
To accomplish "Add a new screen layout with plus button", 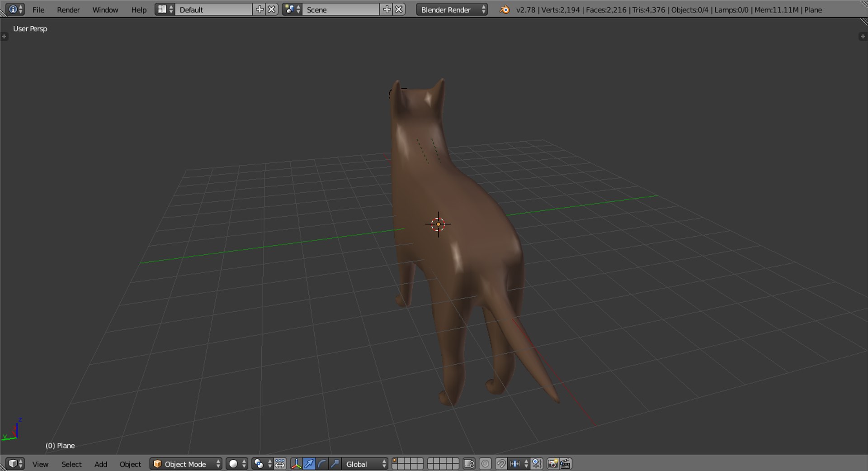I will click(259, 10).
